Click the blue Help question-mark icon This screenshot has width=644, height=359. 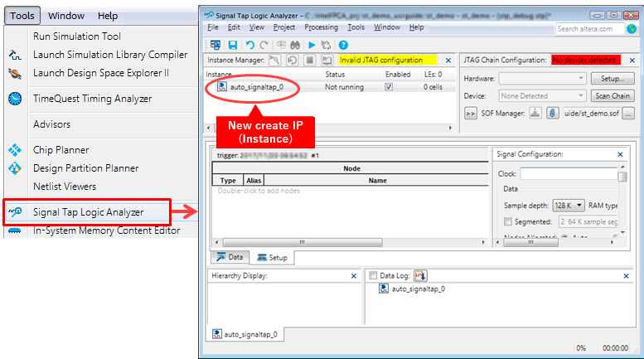point(343,45)
